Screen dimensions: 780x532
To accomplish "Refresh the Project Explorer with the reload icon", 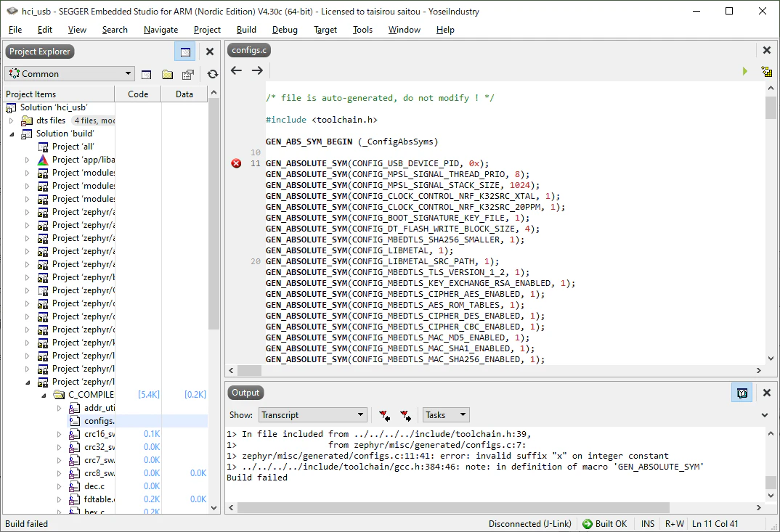I will coord(212,74).
